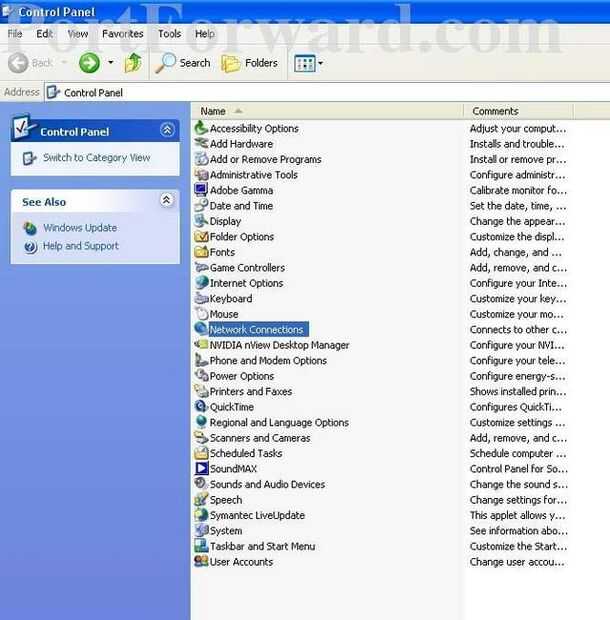Open the Views button dropdown arrow
Viewport: 610px width, 620px height.
point(321,63)
